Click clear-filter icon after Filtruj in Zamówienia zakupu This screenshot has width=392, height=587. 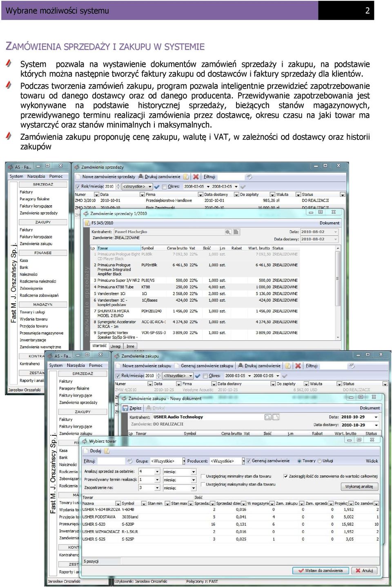[351, 365]
